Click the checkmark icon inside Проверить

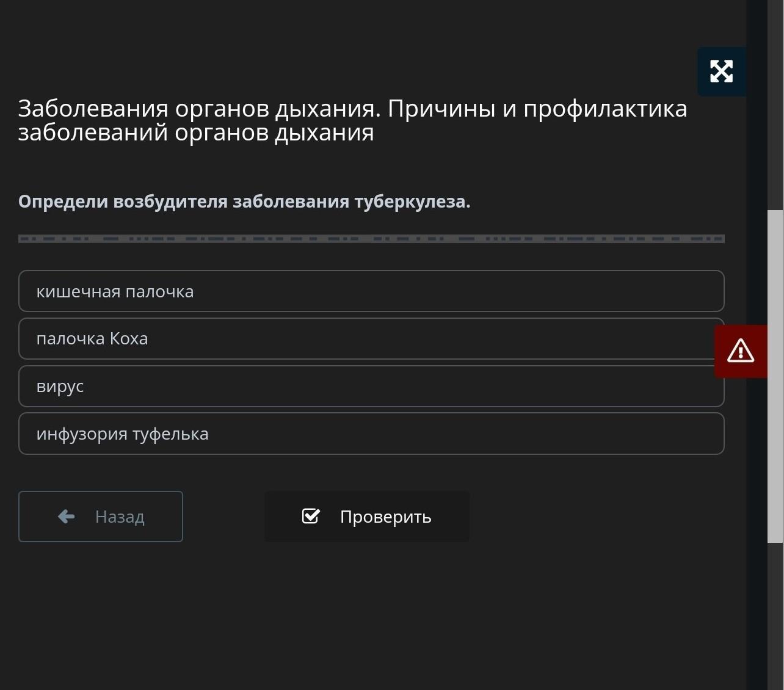311,516
